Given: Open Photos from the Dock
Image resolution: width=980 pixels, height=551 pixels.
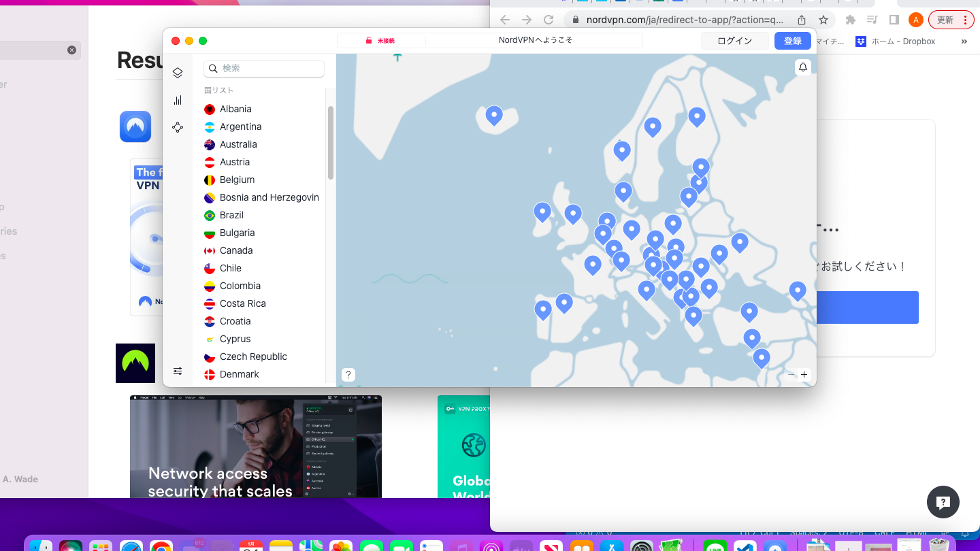Looking at the screenshot, I should click(x=341, y=546).
